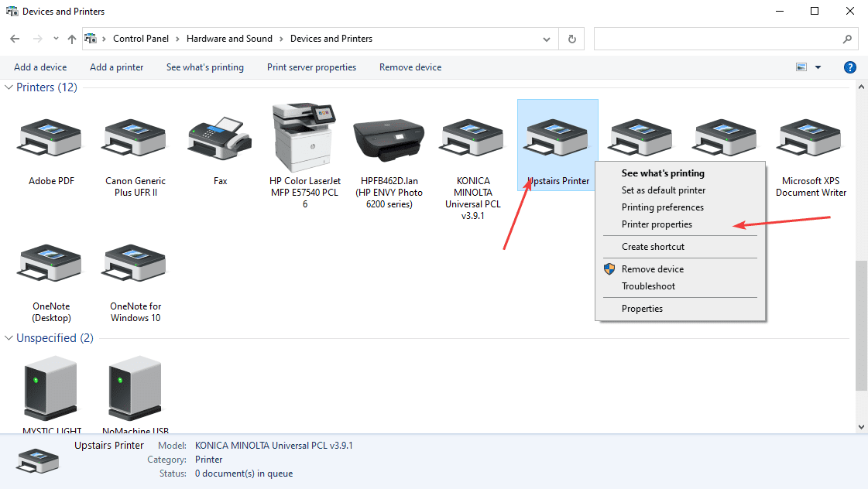Collapse the Unspecified (2) group

point(9,338)
